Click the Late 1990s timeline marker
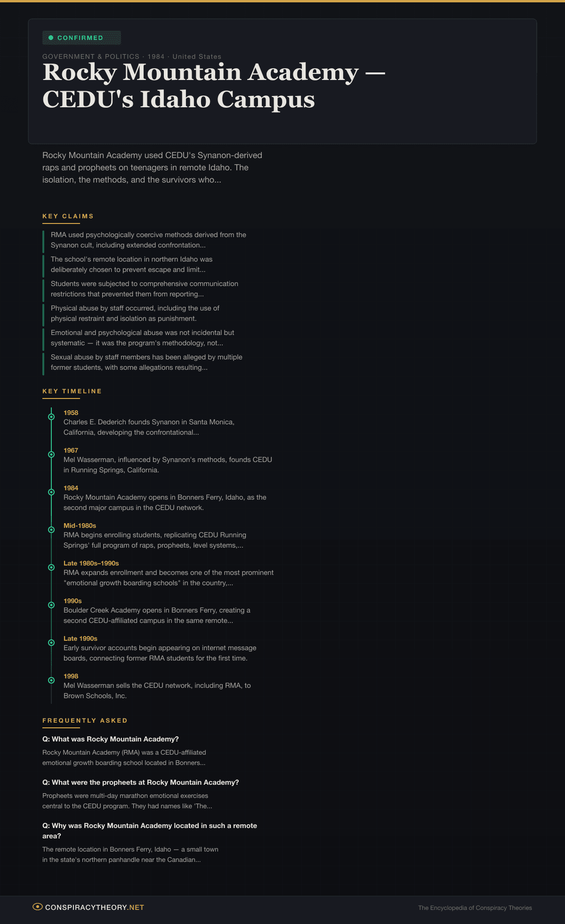The image size is (565, 924). point(51,643)
